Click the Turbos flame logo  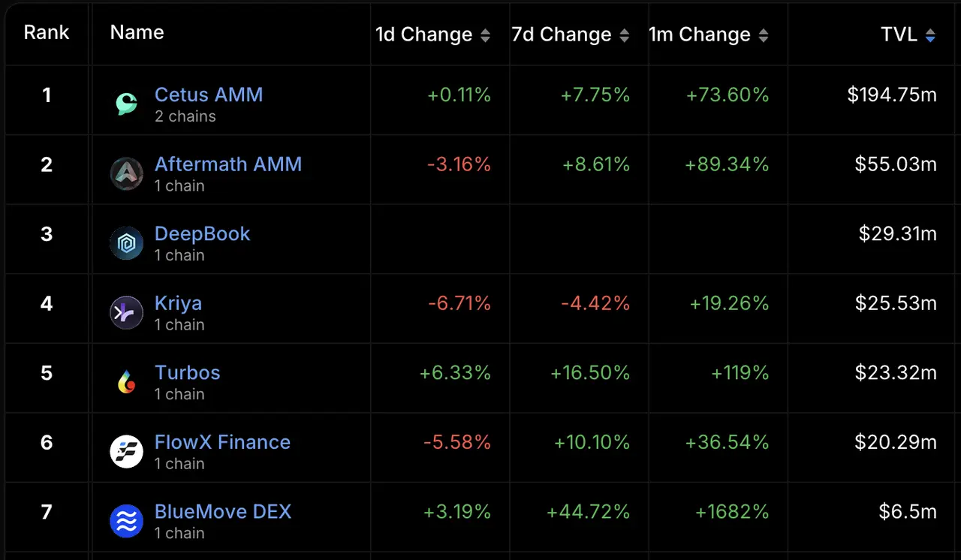[127, 382]
